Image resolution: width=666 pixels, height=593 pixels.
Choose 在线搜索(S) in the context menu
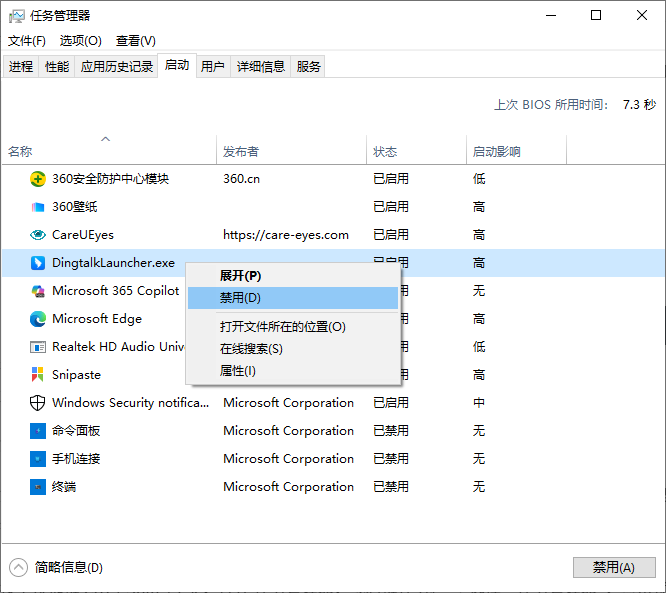coord(293,349)
